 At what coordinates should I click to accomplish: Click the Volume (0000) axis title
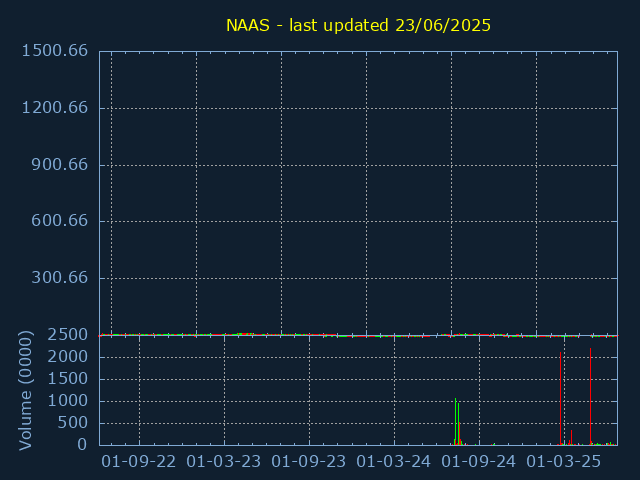[25, 391]
